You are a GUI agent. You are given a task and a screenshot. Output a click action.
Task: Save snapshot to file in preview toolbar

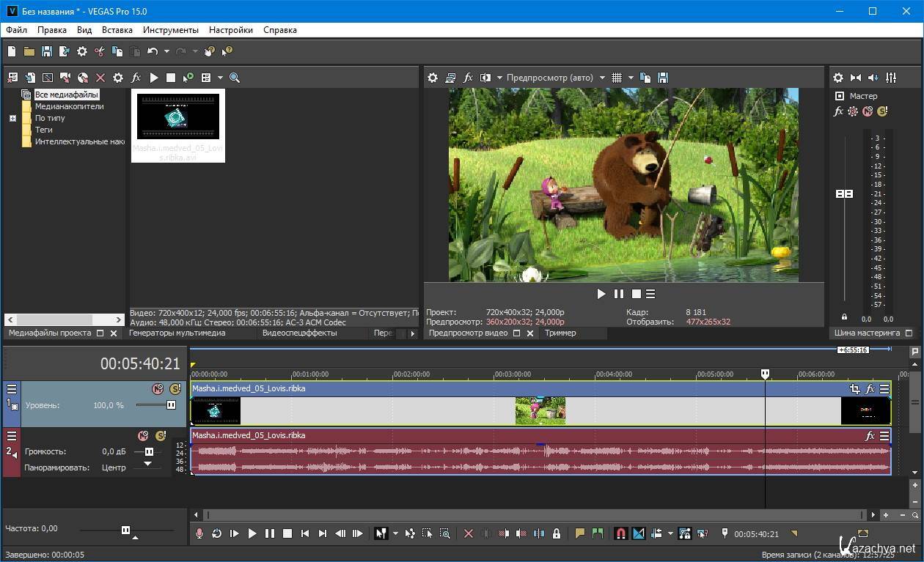point(663,78)
